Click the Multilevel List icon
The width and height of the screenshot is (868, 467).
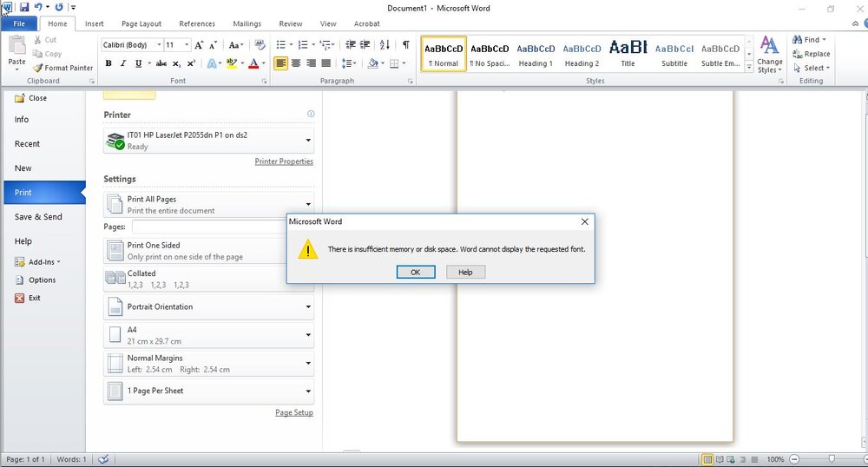tap(325, 45)
